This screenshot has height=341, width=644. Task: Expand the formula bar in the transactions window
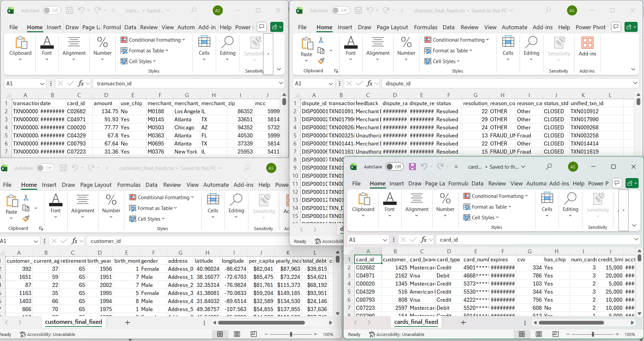281,83
